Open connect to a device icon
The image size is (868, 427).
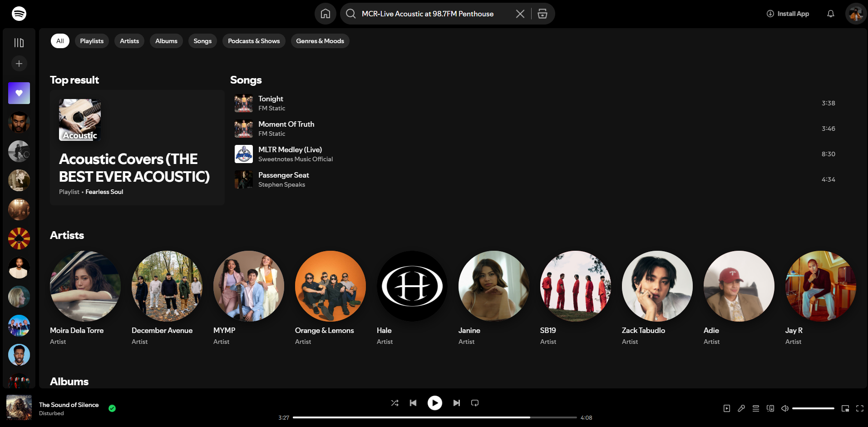click(770, 408)
